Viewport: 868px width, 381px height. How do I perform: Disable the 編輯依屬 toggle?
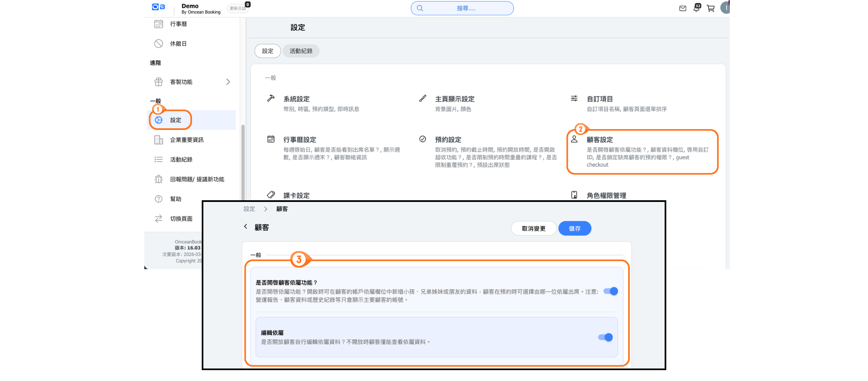(x=606, y=337)
